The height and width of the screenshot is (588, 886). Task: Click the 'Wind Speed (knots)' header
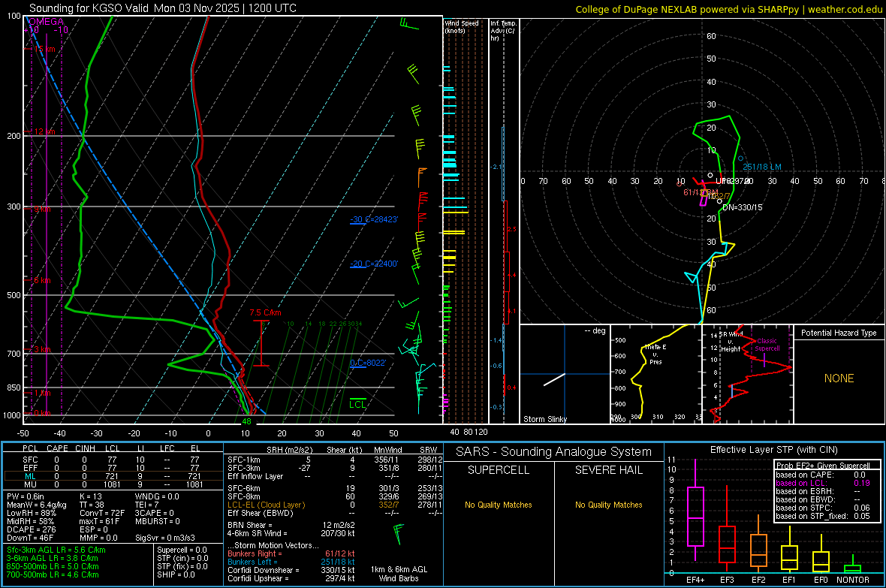[x=461, y=26]
